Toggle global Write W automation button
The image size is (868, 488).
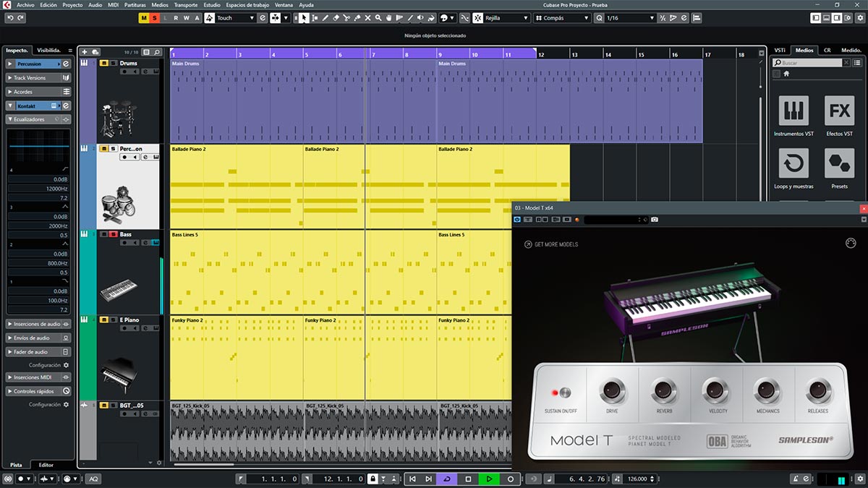point(187,17)
